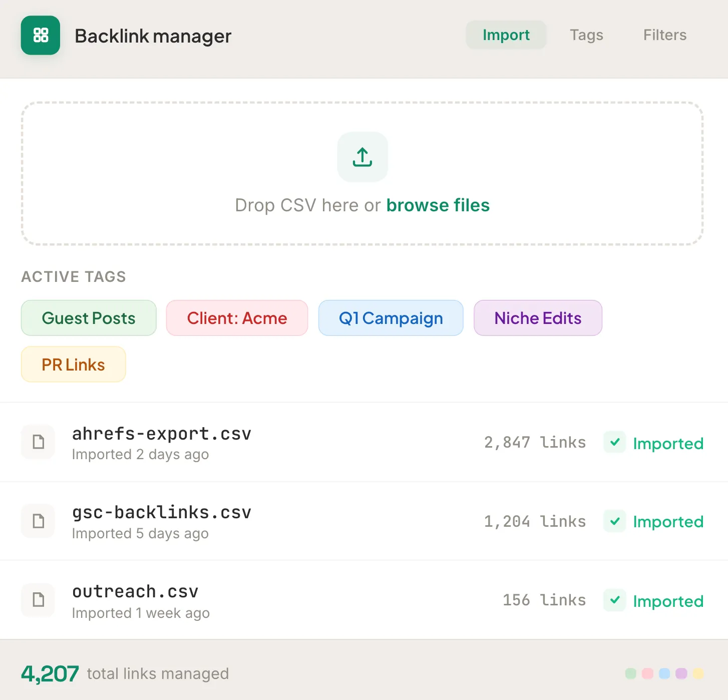Viewport: 728px width, 700px height.
Task: Click the browse files link
Action: point(438,205)
